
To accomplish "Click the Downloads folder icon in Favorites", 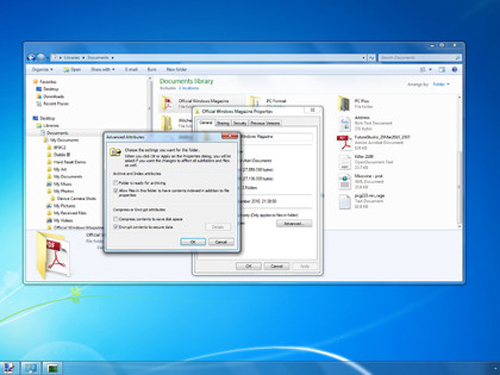I will pos(39,96).
